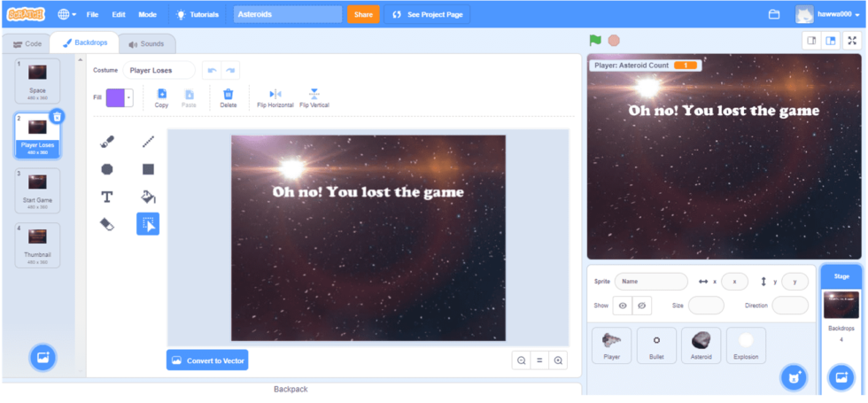Open the language globe dropdown
The height and width of the screenshot is (403, 868).
coord(66,14)
